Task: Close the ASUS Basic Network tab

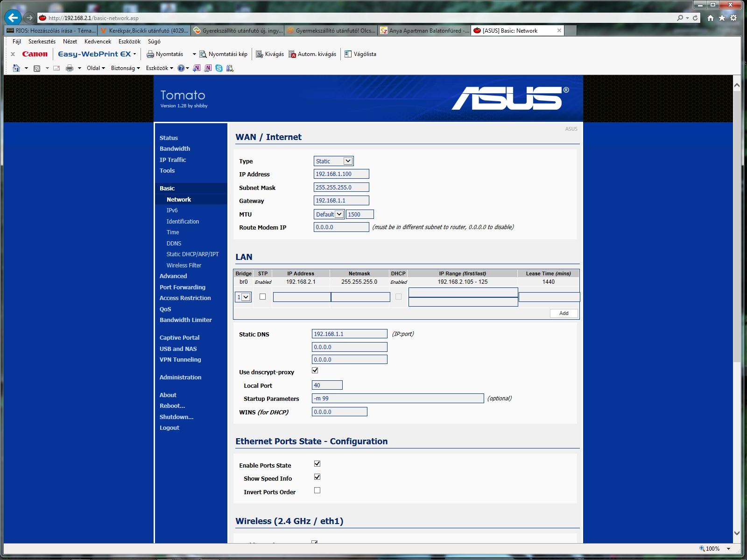Action: click(559, 30)
